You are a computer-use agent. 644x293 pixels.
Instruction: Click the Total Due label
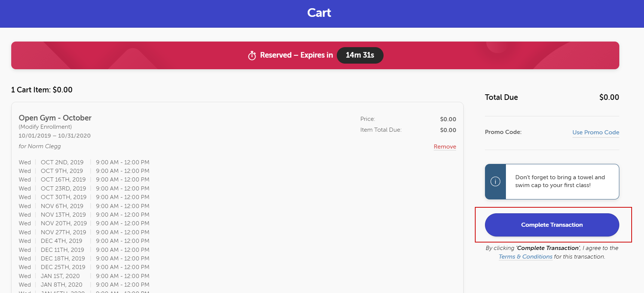[501, 97]
